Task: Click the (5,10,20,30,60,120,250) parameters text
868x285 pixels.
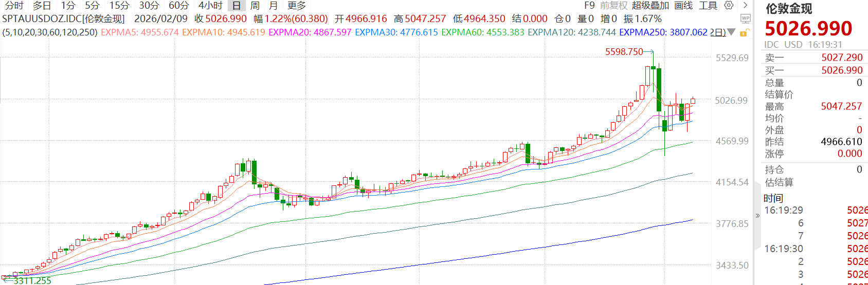Action: [x=50, y=32]
